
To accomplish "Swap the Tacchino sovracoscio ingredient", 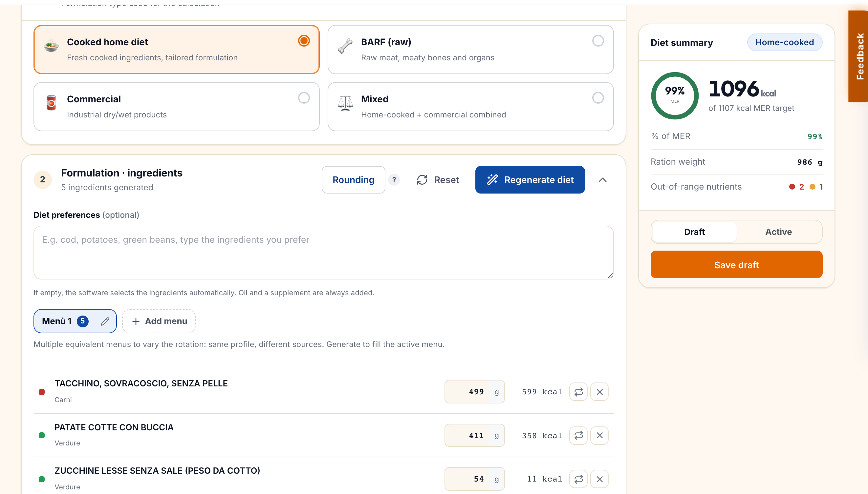I will point(578,392).
